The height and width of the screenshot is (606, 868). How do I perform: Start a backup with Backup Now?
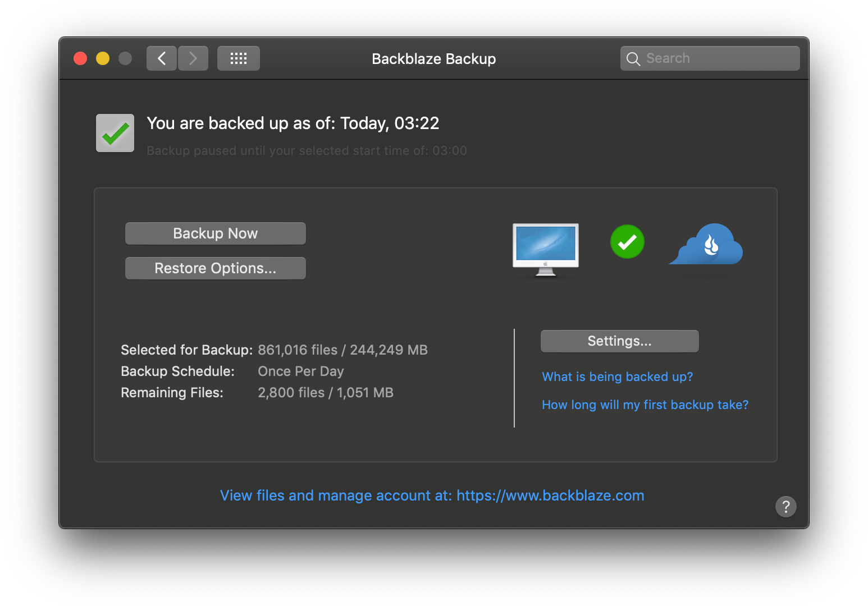[x=216, y=233]
